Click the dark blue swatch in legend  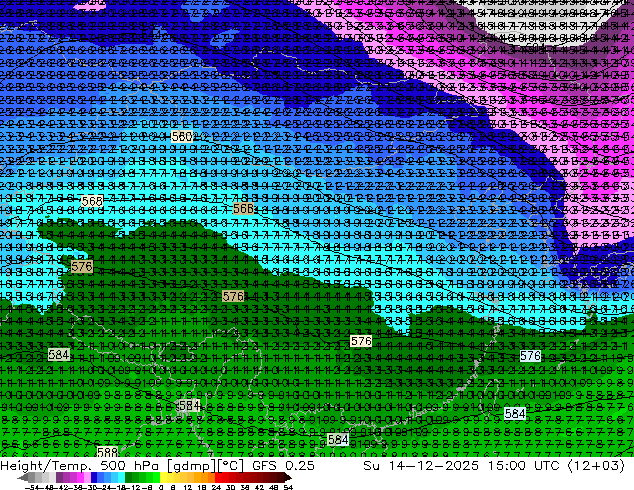pos(94,477)
